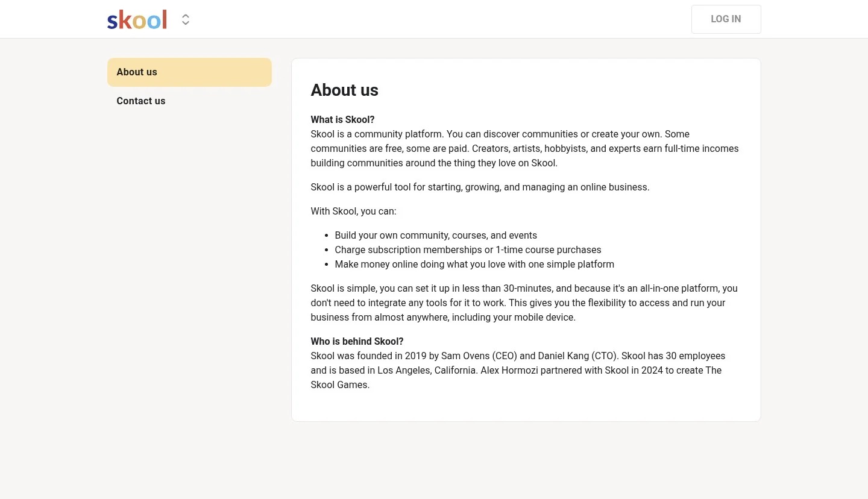This screenshot has height=499, width=868.
Task: Click the "Who is behind Skool?" subheading
Action: click(357, 341)
